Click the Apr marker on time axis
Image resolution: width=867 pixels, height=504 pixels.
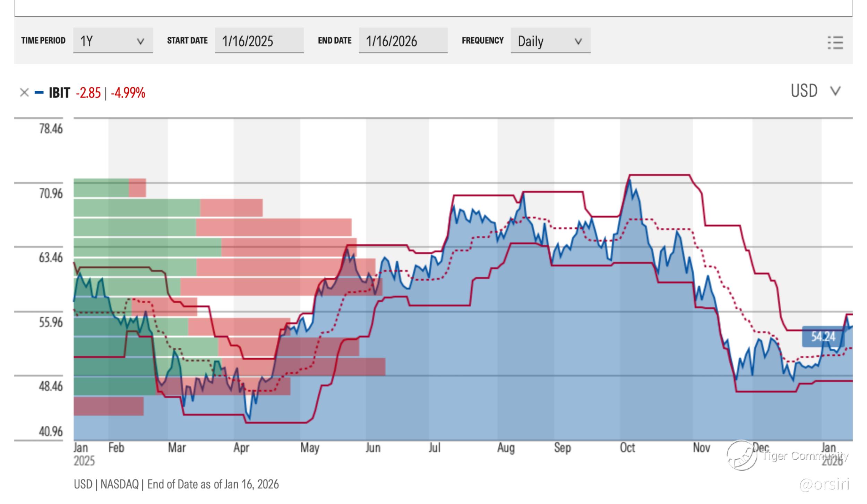(x=241, y=447)
